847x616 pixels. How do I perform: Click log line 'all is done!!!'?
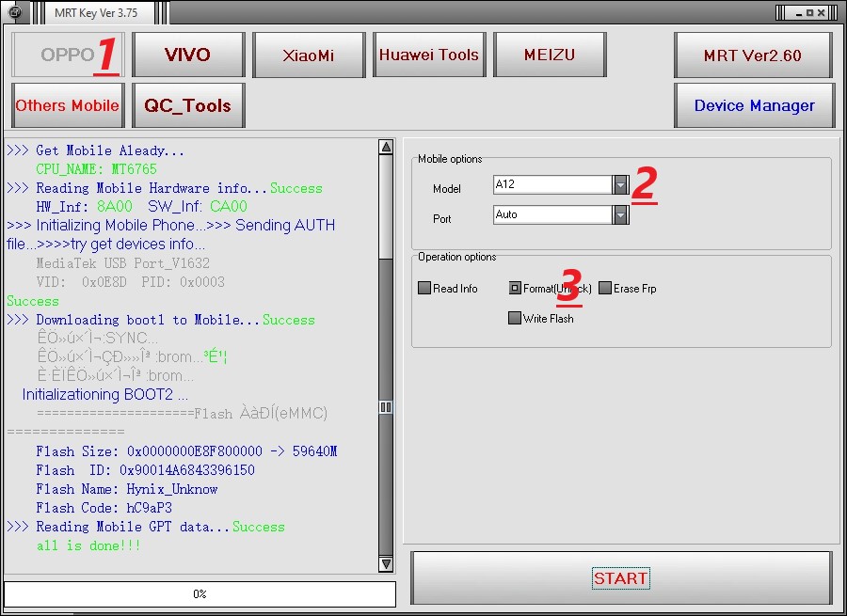point(88,545)
